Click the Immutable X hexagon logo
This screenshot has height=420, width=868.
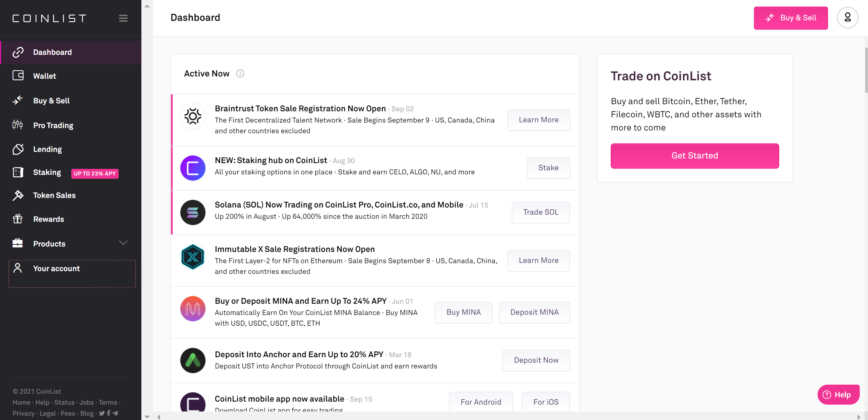pos(193,257)
